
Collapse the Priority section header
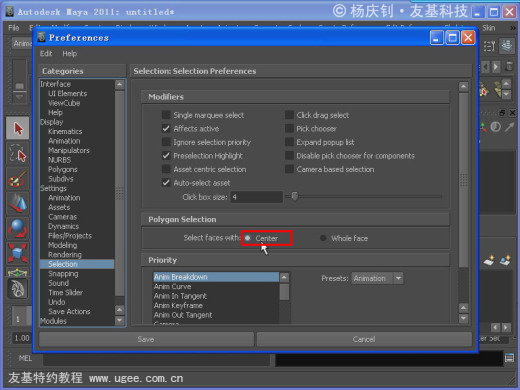(x=295, y=260)
